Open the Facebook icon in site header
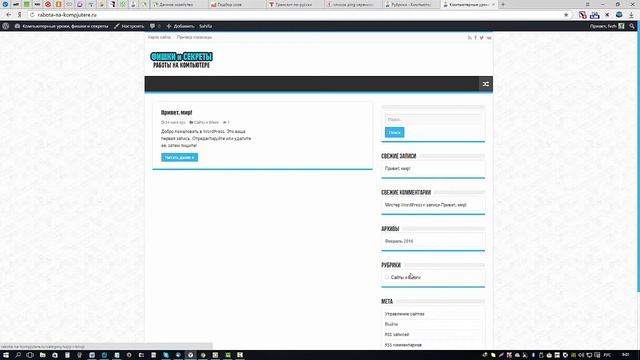This screenshot has width=640, height=360. click(476, 38)
